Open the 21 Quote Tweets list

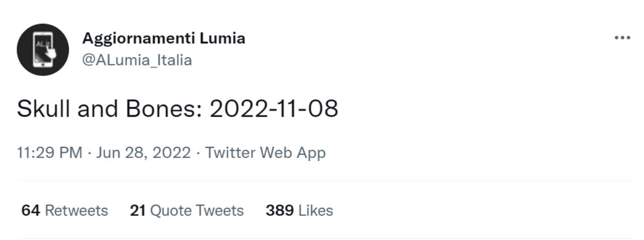(x=187, y=210)
